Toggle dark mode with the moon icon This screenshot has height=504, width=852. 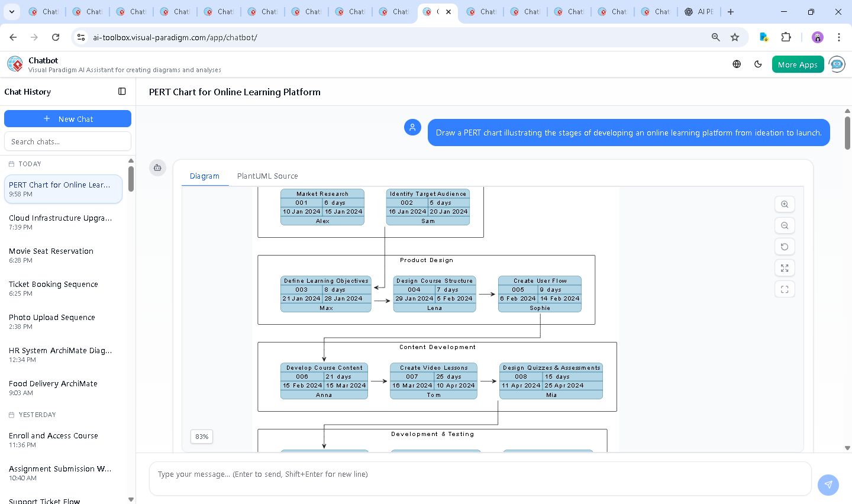[758, 64]
